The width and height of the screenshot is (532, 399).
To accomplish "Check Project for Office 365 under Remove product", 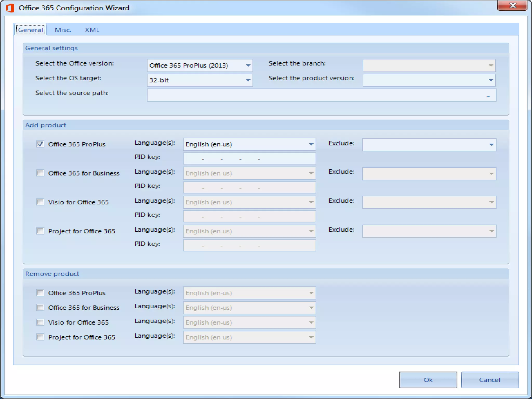I will coord(40,337).
